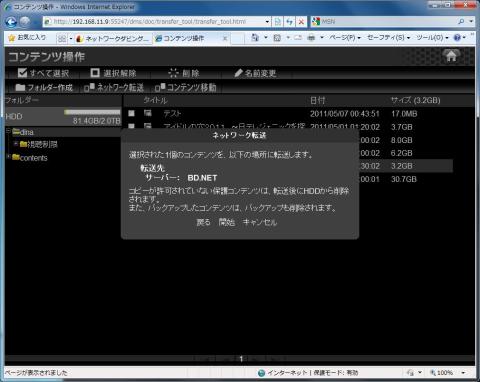Open the お気に入り favorites star
This screenshot has height=382, width=480.
point(11,38)
